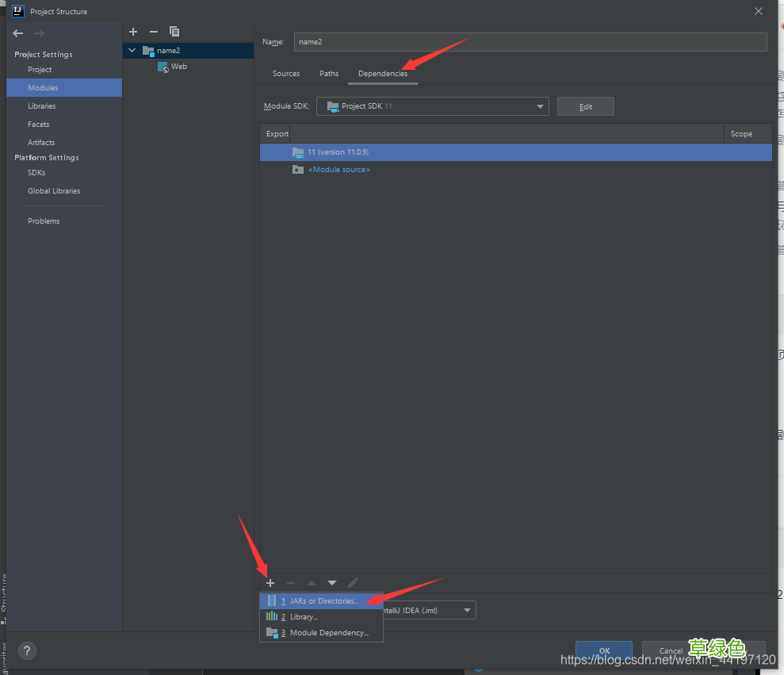Choose Module Dependency from popup menu
784x675 pixels.
coord(328,633)
